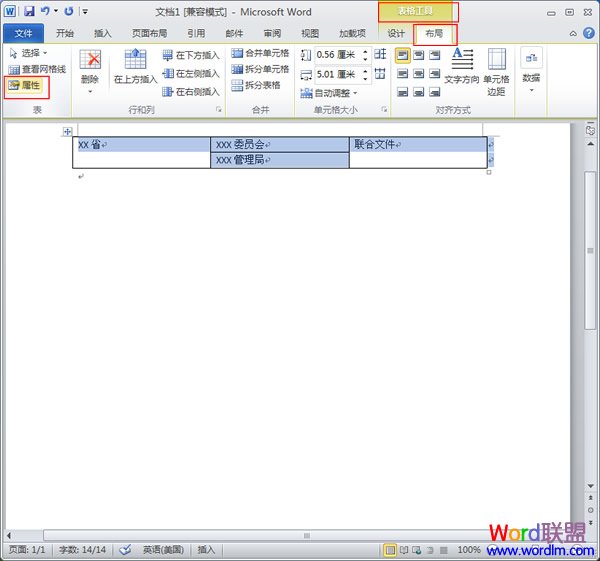Select Align Bottom Left alignment icon
This screenshot has width=600, height=561.
coord(402,91)
